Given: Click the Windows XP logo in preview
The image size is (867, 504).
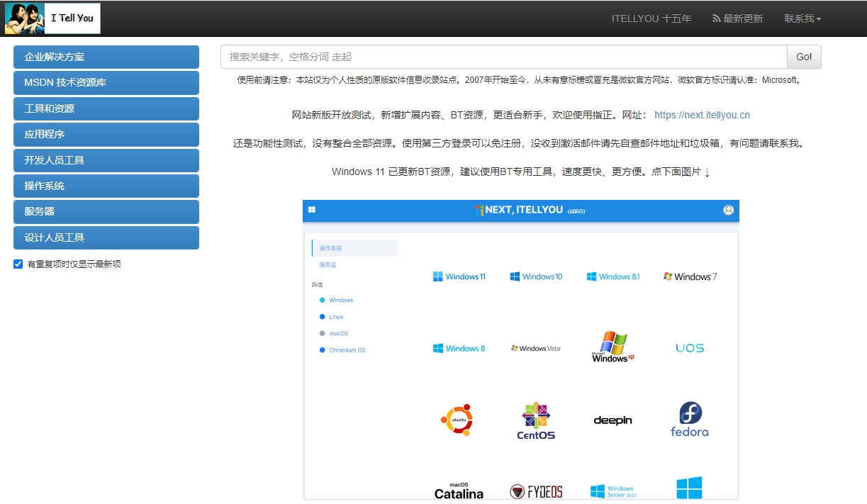Looking at the screenshot, I should coord(613,347).
